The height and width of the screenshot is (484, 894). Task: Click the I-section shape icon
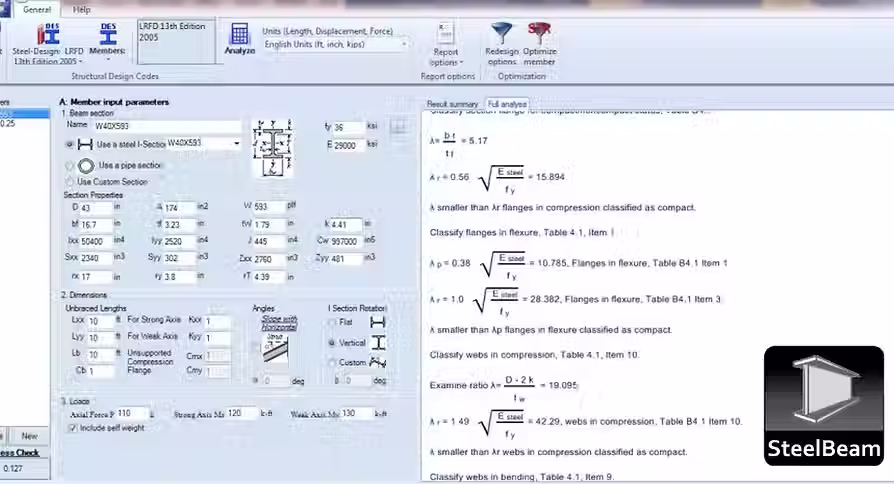85,145
